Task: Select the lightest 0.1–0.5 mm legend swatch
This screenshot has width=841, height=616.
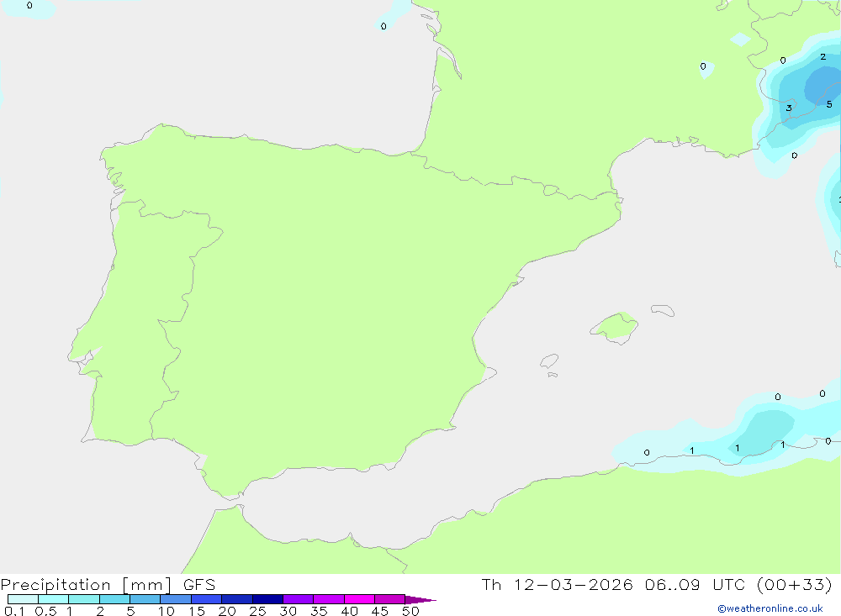Action: click(23, 599)
